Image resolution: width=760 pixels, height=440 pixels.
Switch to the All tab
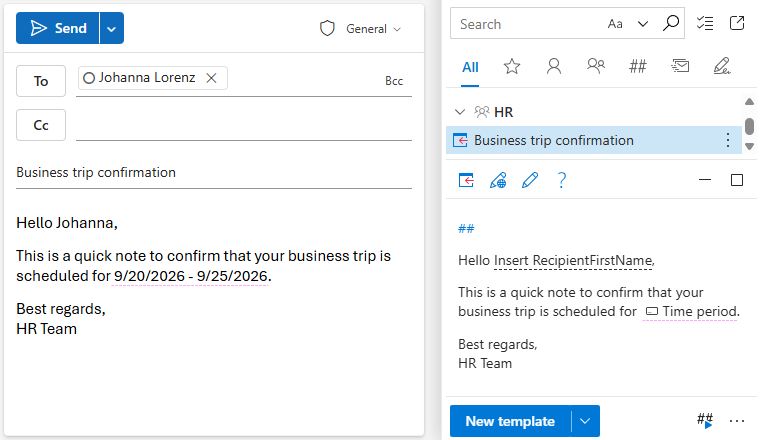(x=470, y=67)
